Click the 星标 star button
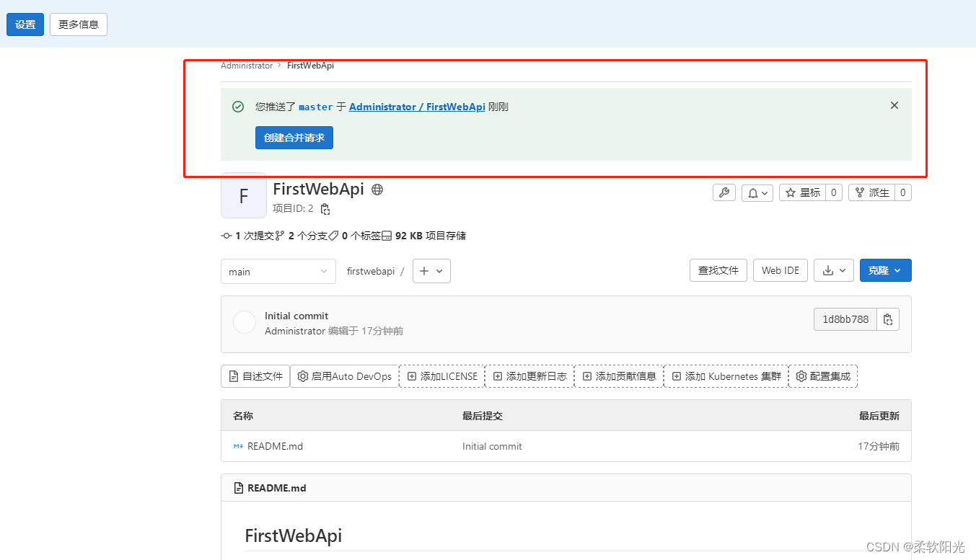The height and width of the screenshot is (560, 976). tap(802, 192)
